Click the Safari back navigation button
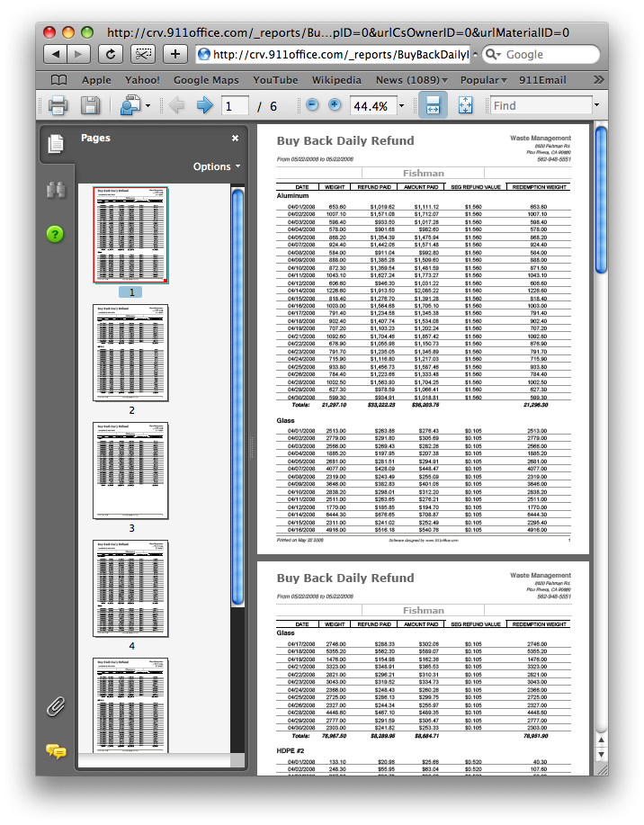The height and width of the screenshot is (825, 644). pos(55,54)
